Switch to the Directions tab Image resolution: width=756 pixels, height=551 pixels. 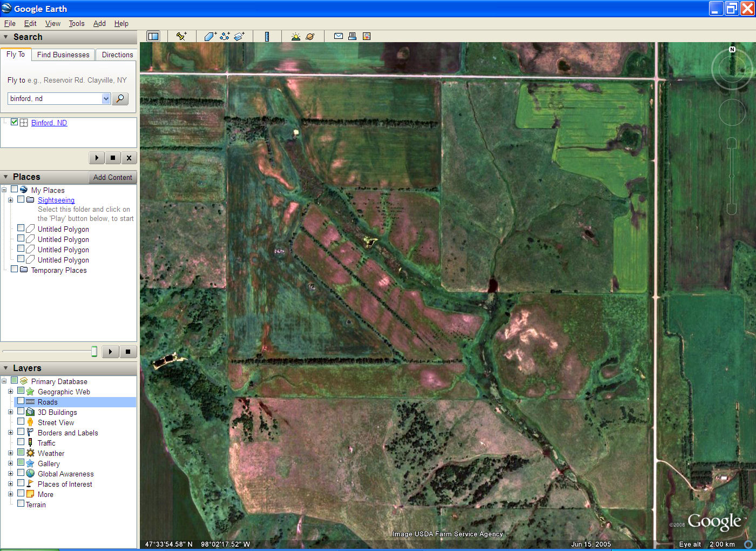[117, 55]
